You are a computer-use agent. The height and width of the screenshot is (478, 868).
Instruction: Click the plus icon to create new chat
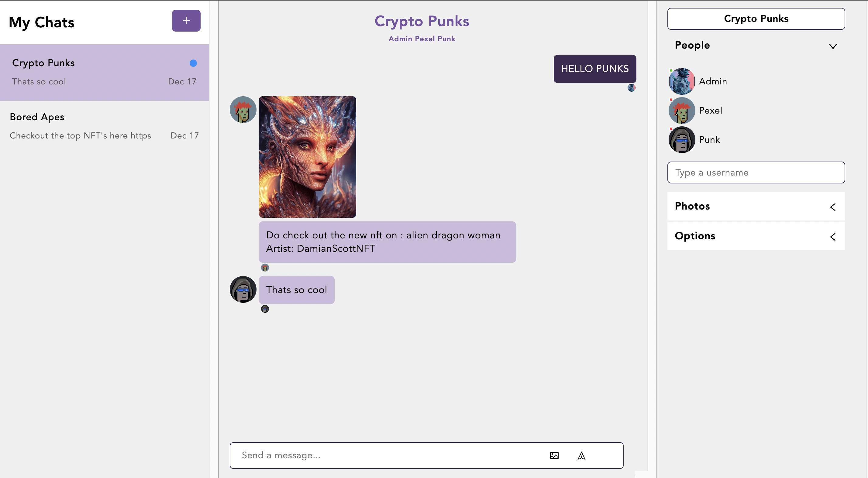186,21
